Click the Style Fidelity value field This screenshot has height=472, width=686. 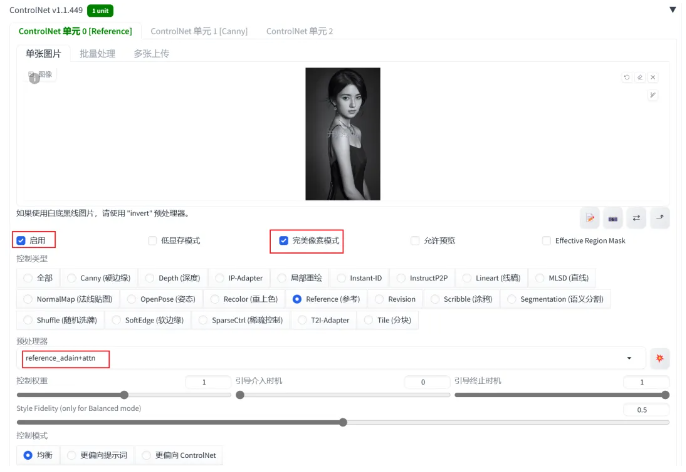click(x=646, y=410)
